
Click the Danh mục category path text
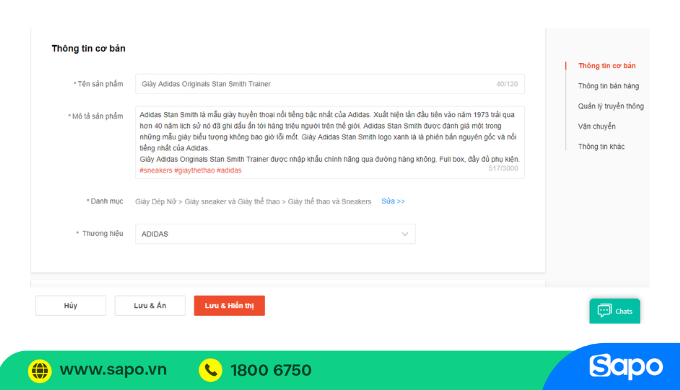coord(253,201)
